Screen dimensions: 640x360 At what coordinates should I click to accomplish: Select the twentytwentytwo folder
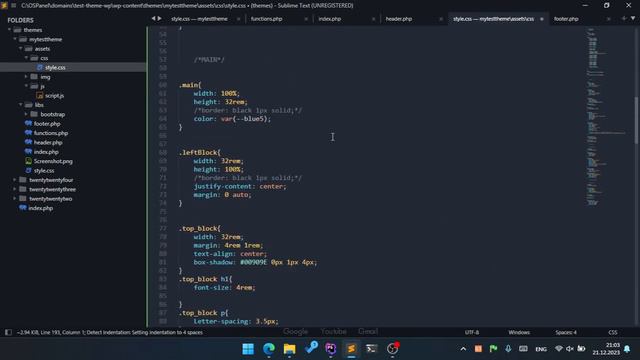click(x=51, y=198)
